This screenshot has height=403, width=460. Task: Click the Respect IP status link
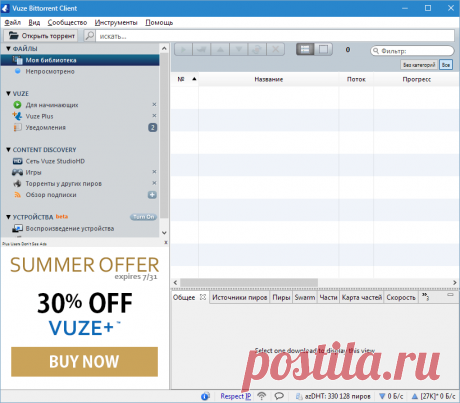236,396
